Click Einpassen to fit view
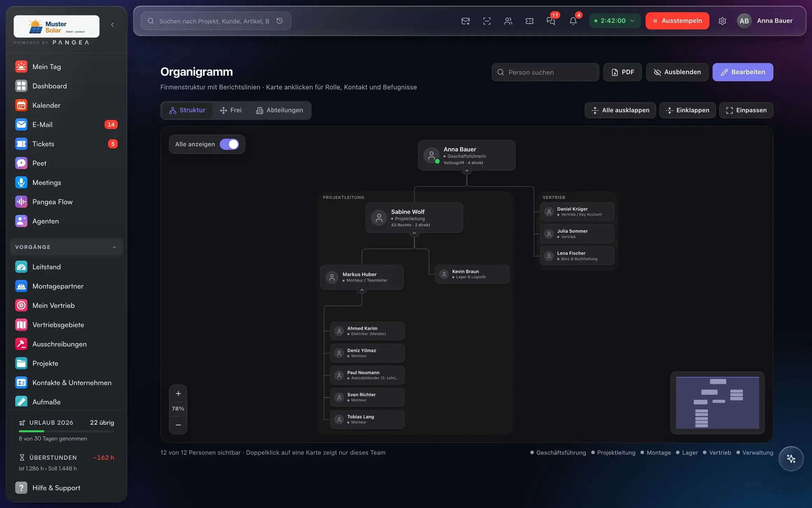This screenshot has height=508, width=812. pos(746,110)
